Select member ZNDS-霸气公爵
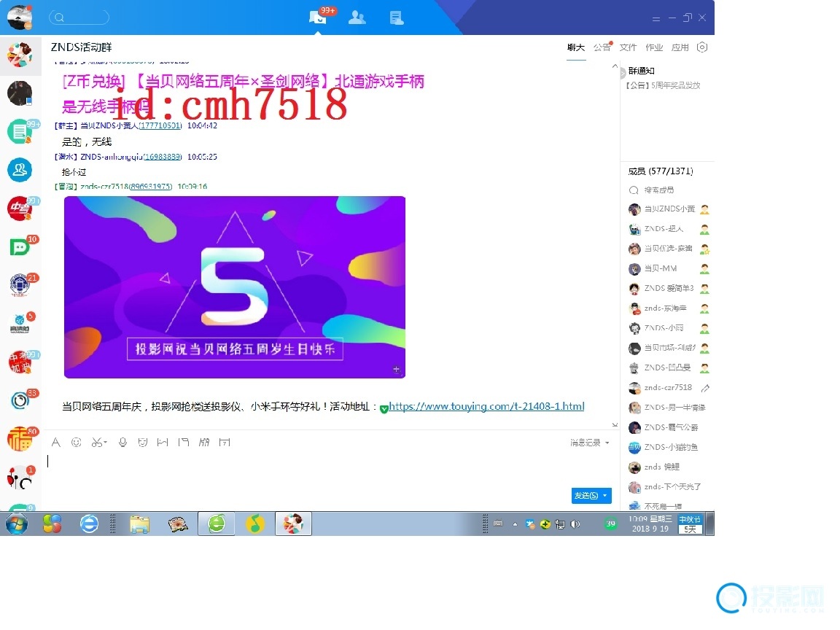 click(669, 427)
